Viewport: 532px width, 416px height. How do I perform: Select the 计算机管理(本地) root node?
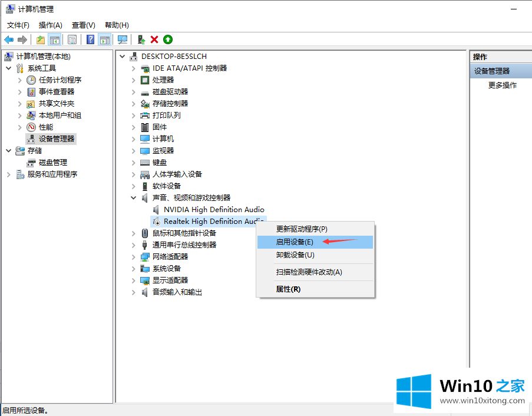coord(44,57)
